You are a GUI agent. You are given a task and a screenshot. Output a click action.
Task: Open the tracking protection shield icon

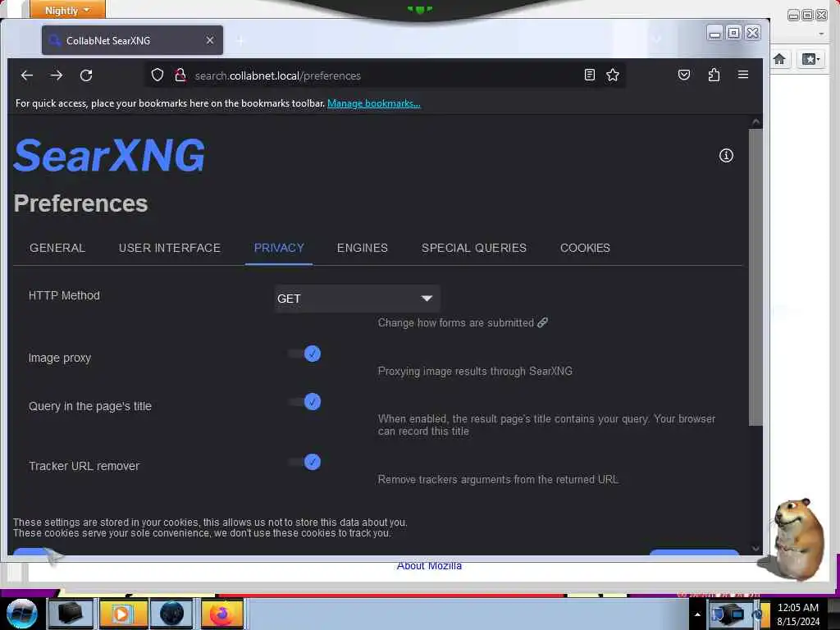(x=157, y=75)
